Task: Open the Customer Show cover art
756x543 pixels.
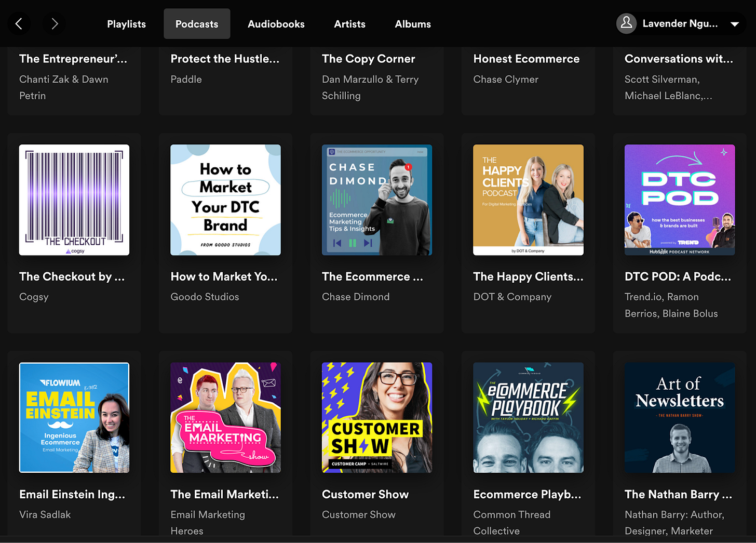Action: point(377,418)
